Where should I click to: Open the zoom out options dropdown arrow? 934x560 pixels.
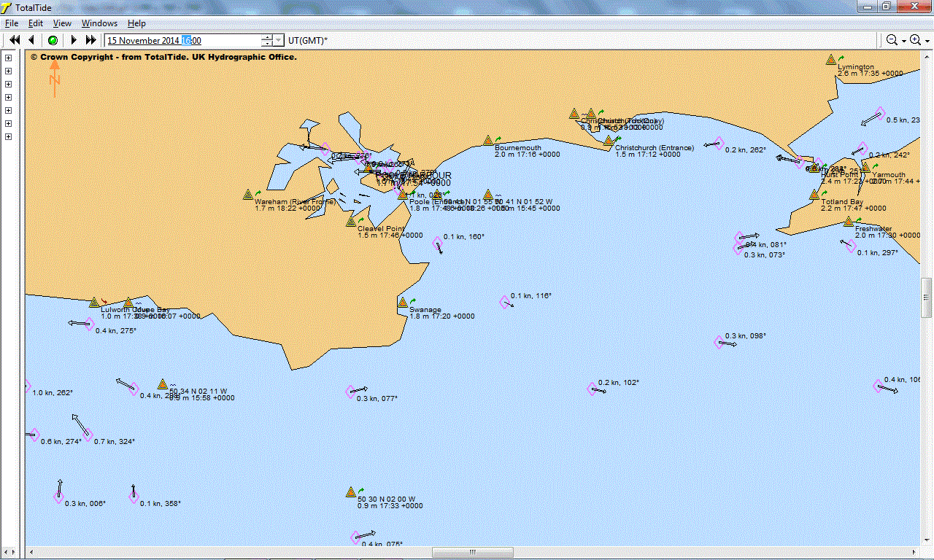tap(903, 41)
